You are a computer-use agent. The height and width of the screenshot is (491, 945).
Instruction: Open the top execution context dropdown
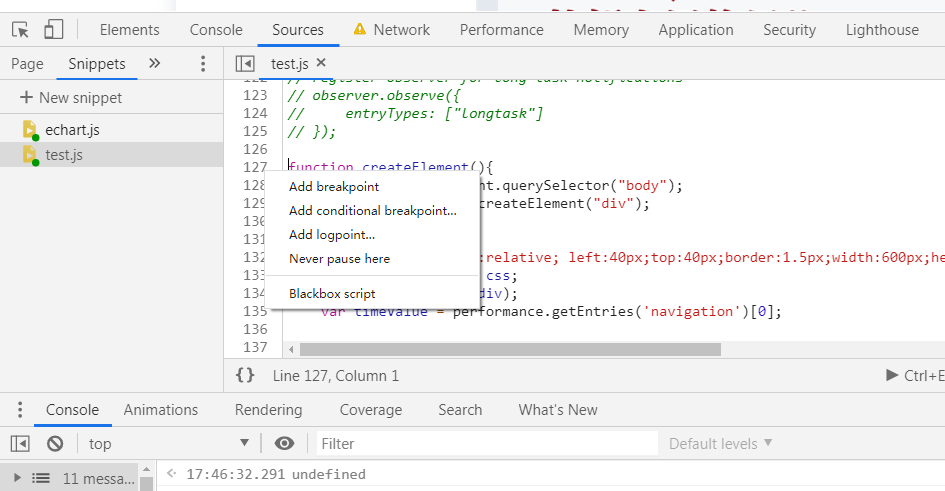[169, 444]
